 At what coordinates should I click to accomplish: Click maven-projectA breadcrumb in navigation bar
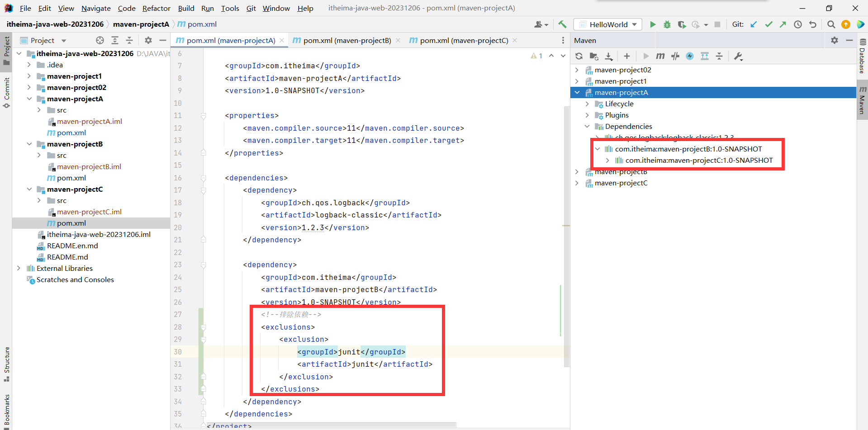coord(141,24)
